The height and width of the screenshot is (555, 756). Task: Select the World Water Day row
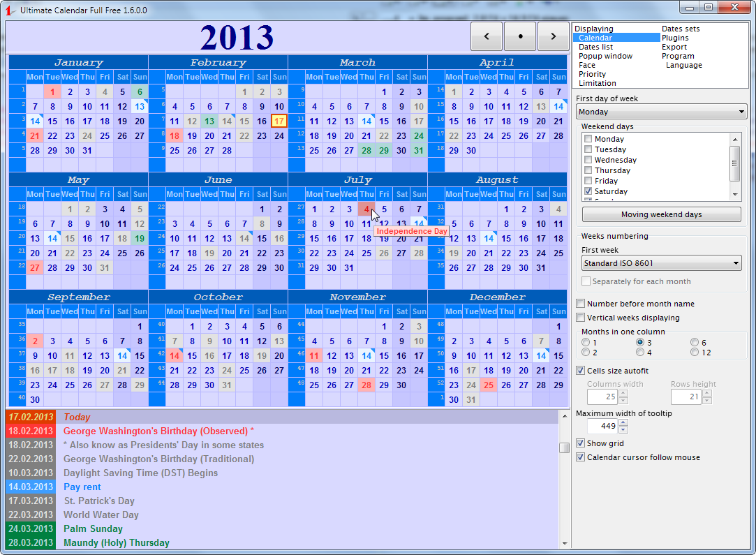click(282, 515)
